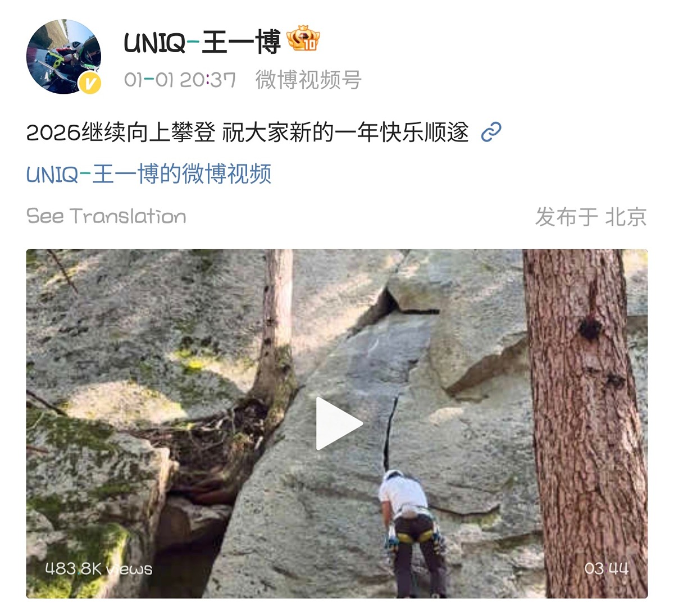674x616 pixels.
Task: Tap the 祝大家新的一年快乐顺遂 greeting text
Action: coord(345,133)
